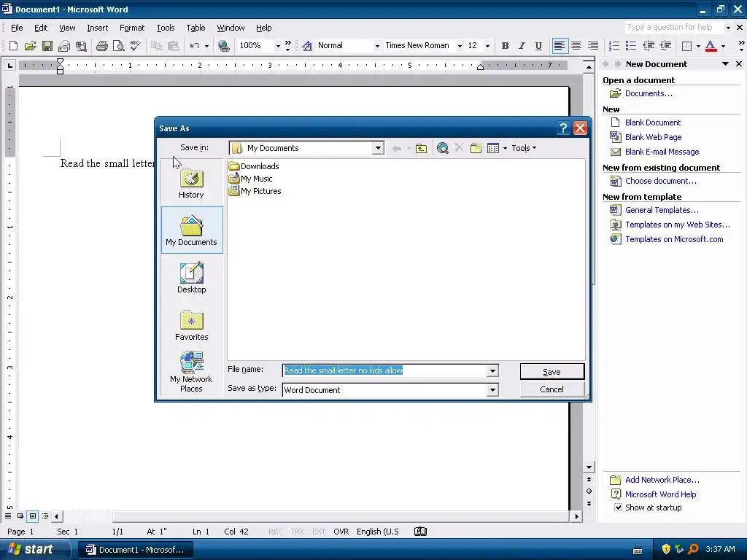Open the Font Color red A swatch
Image resolution: width=747 pixels, height=560 pixels.
click(x=711, y=46)
